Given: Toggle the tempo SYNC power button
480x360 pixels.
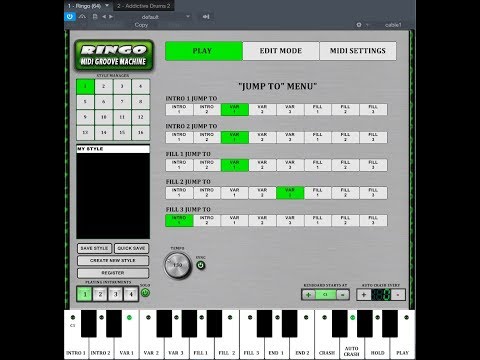Looking at the screenshot, I should click(x=201, y=265).
